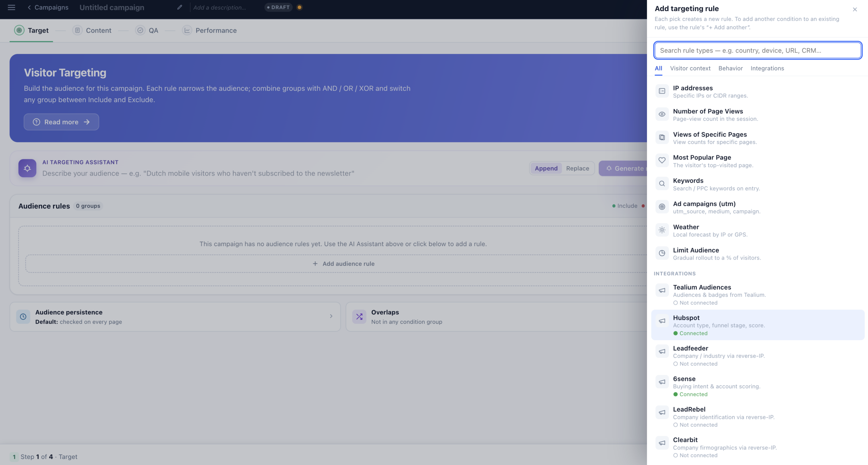Click the DRAFT status badge

pos(278,7)
